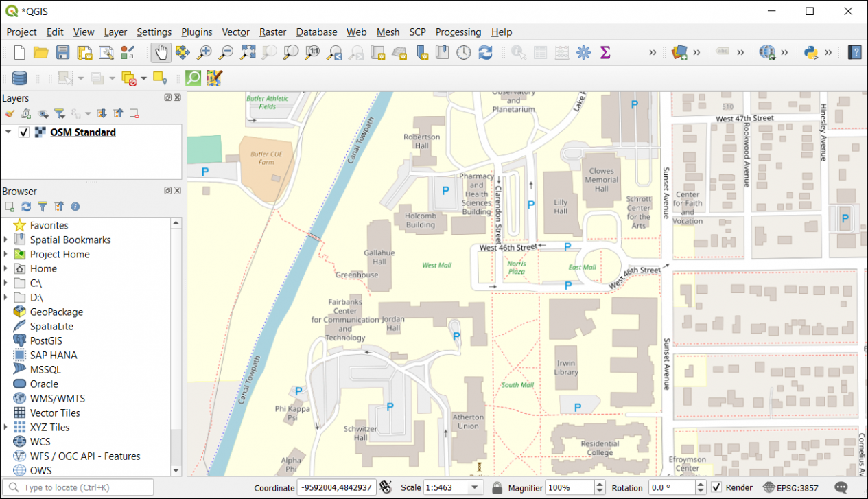Zoom to native resolution 1:1 icon

tap(312, 52)
